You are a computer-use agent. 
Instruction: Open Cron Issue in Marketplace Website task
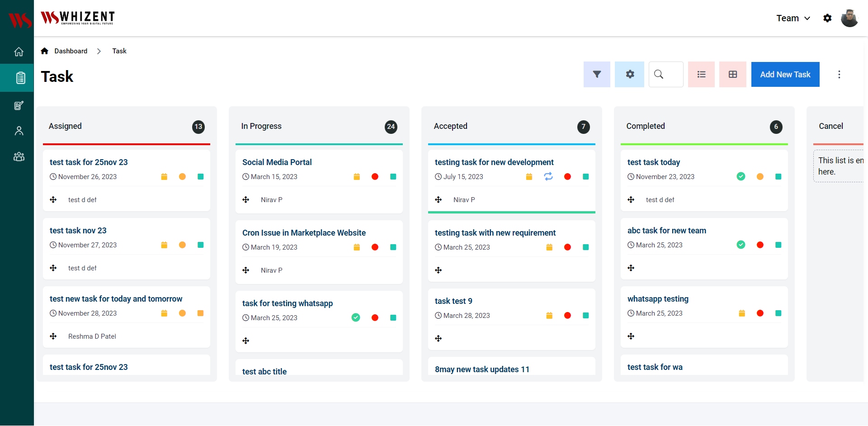tap(304, 233)
